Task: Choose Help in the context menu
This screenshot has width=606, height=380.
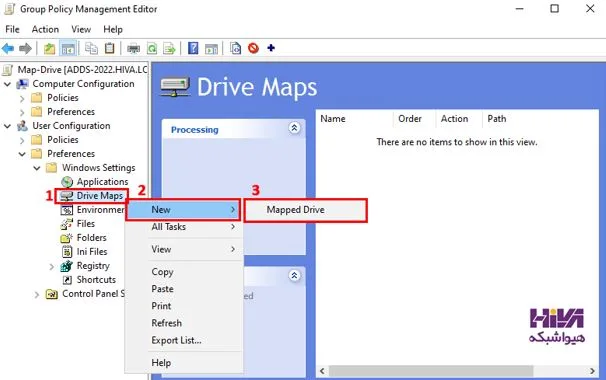Action: pos(184,363)
